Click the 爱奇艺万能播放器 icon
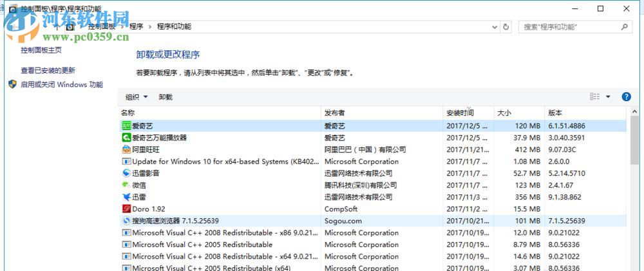Viewport: 644px width, 271px height. point(126,138)
